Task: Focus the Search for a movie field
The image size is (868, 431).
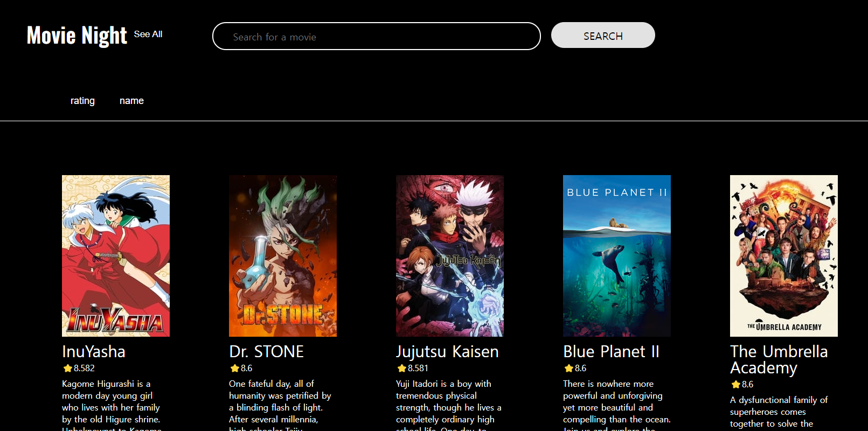Action: click(377, 36)
